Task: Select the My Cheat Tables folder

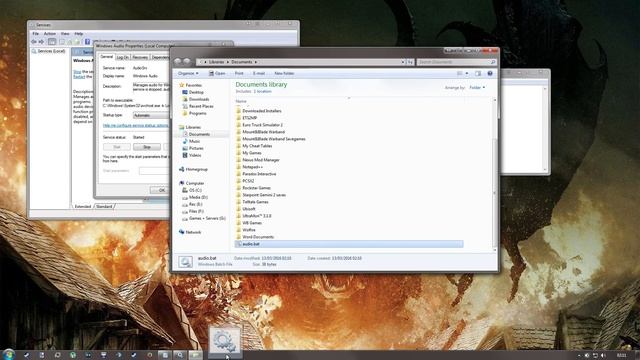Action: tap(254, 146)
